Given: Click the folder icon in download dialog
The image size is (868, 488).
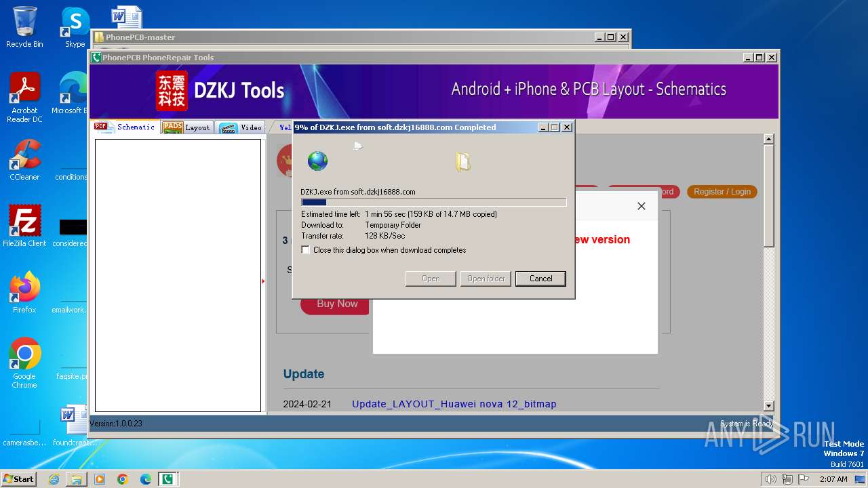Looking at the screenshot, I should pyautogui.click(x=463, y=161).
